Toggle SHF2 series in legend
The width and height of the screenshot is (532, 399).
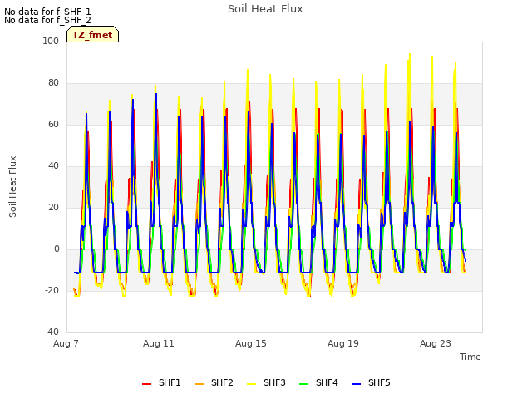point(214,382)
